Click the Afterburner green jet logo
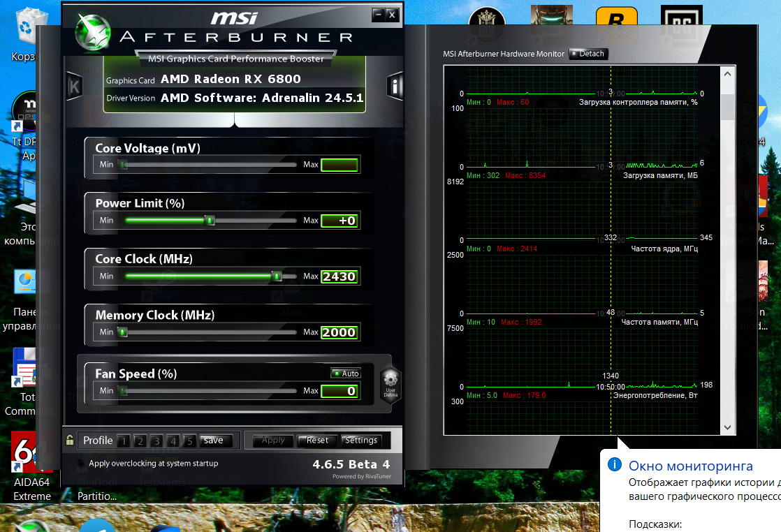This screenshot has height=532, width=781. [x=93, y=32]
